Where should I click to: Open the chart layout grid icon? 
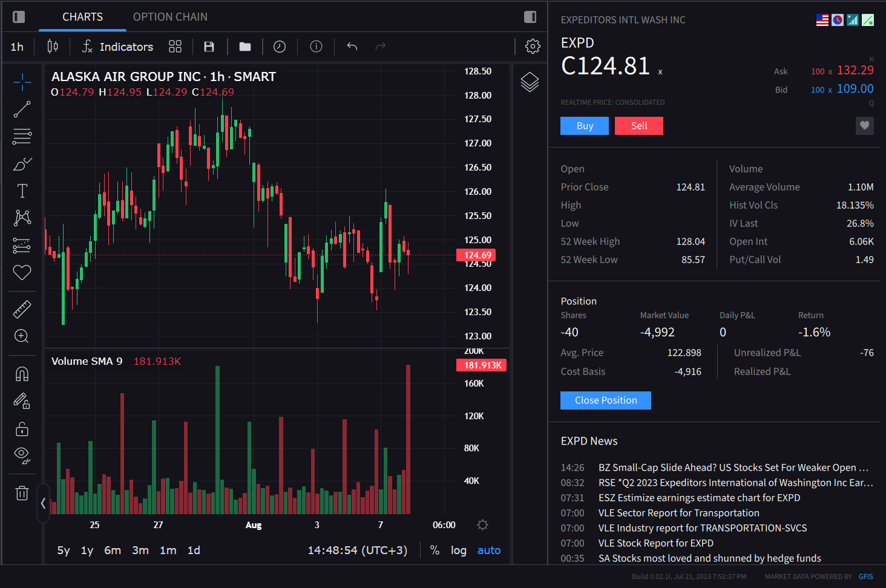175,47
